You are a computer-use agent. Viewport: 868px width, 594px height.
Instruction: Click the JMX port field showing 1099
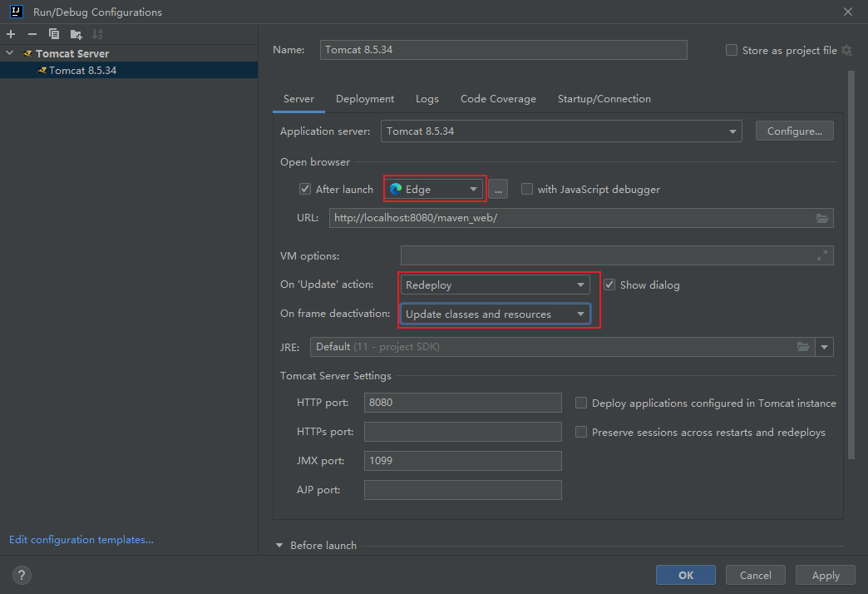point(463,460)
